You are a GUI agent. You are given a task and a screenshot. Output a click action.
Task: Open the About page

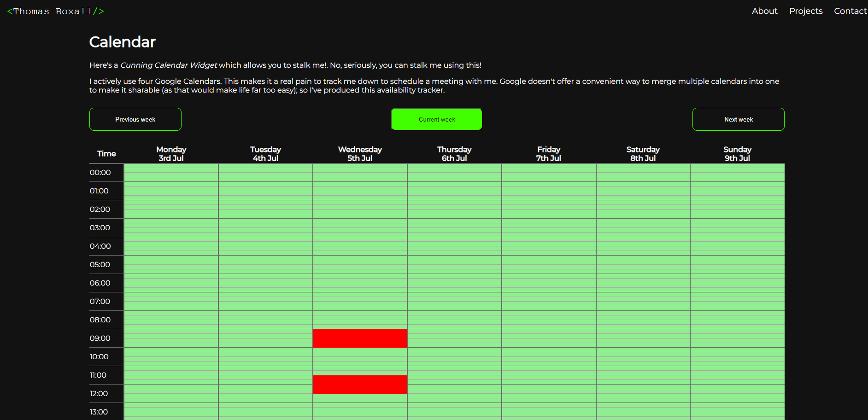coord(764,11)
